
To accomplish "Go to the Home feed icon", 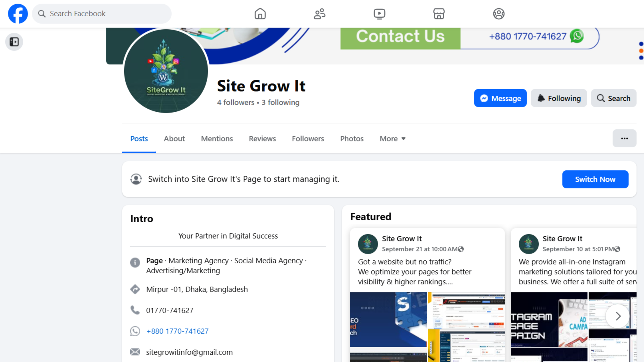I will tap(260, 14).
